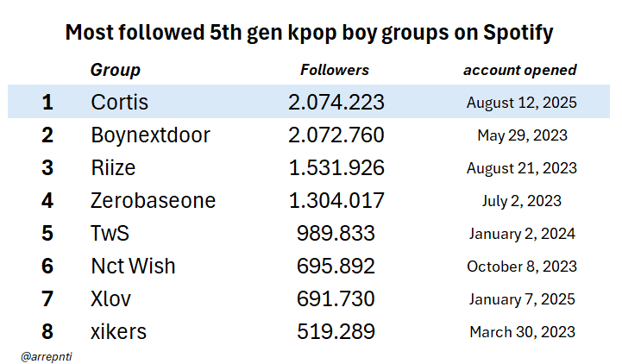
Task: Select the account opened column header
Action: (x=520, y=71)
